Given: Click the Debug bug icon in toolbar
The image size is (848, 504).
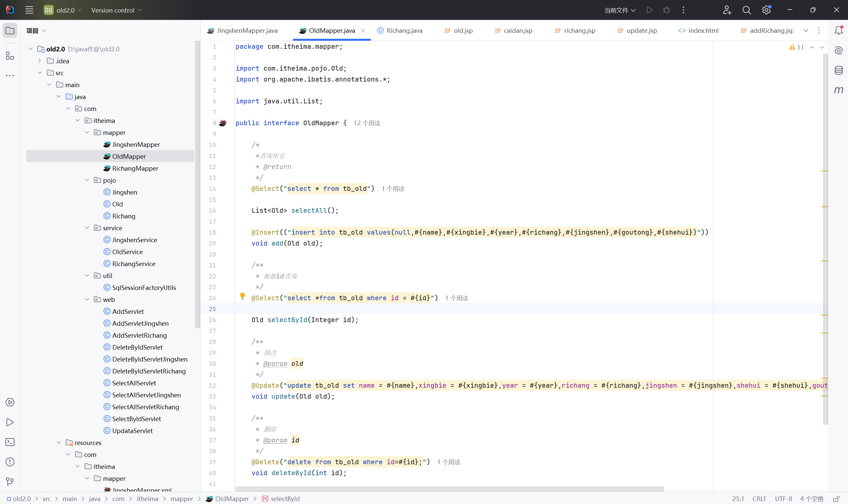Looking at the screenshot, I should pos(666,10).
